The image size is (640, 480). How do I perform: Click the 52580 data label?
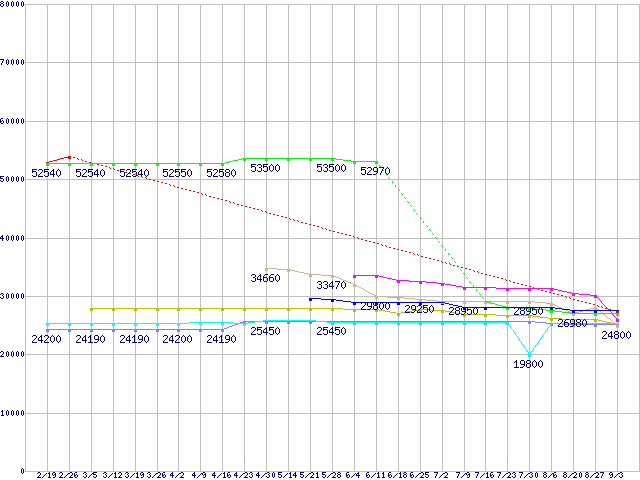click(221, 174)
